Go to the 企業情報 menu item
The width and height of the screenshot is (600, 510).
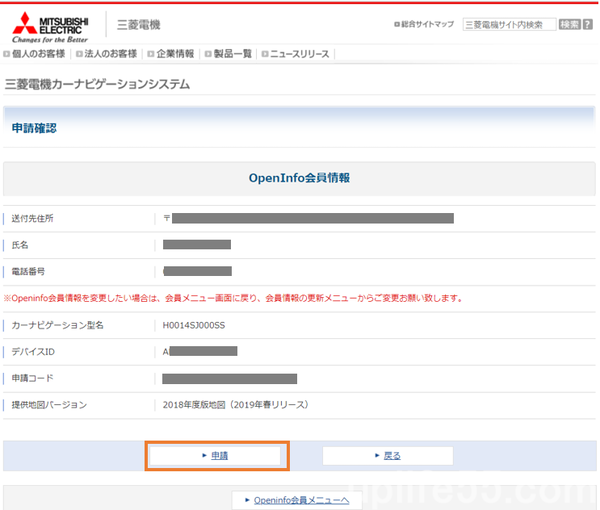176,54
